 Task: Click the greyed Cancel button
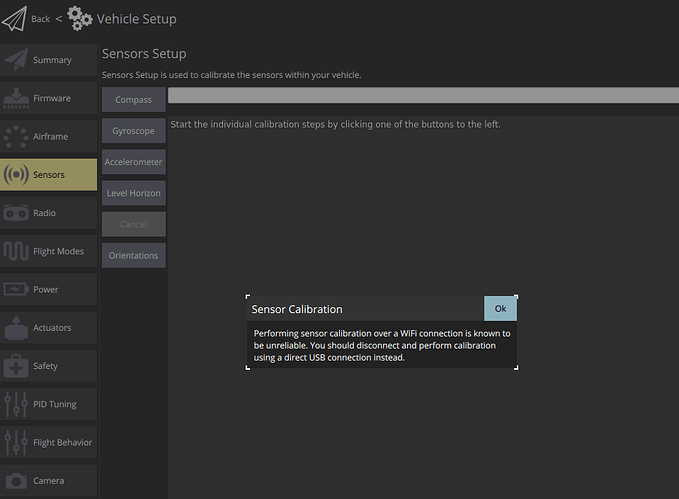[x=134, y=224]
